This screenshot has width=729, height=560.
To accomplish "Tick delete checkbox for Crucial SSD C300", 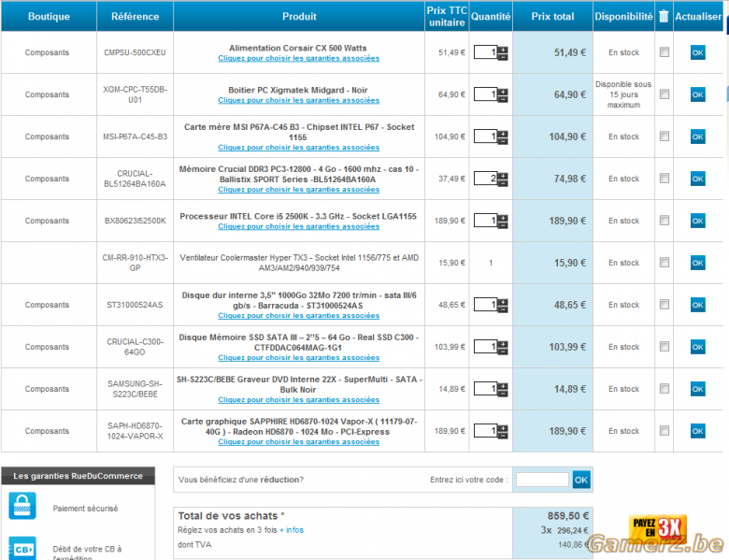I will [x=665, y=347].
